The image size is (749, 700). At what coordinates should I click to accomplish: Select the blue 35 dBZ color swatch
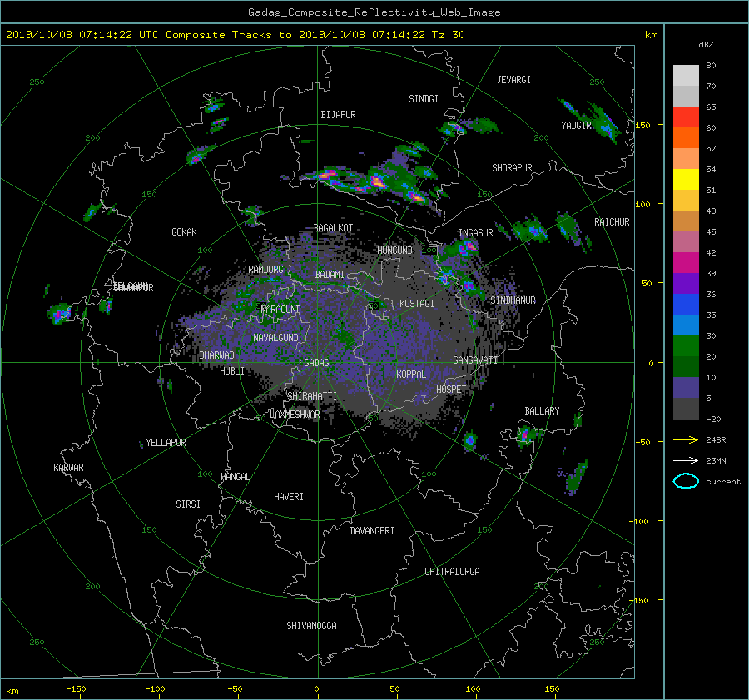pyautogui.click(x=686, y=305)
